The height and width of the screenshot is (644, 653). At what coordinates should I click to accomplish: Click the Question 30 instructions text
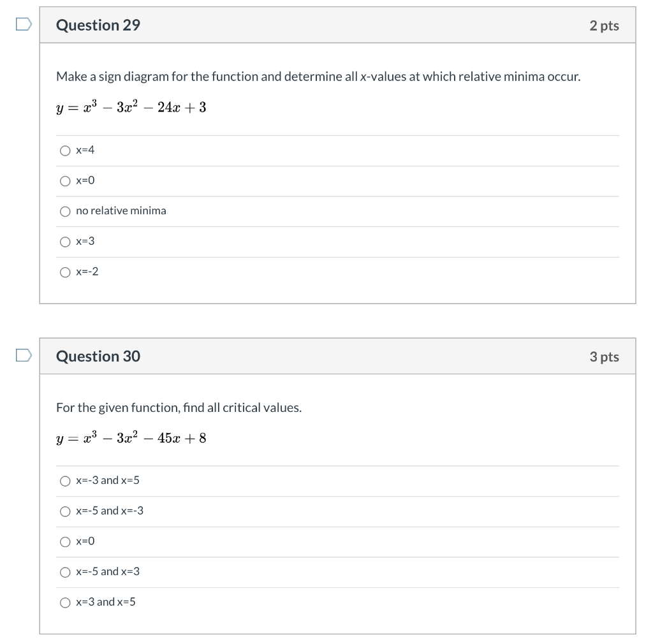179,407
